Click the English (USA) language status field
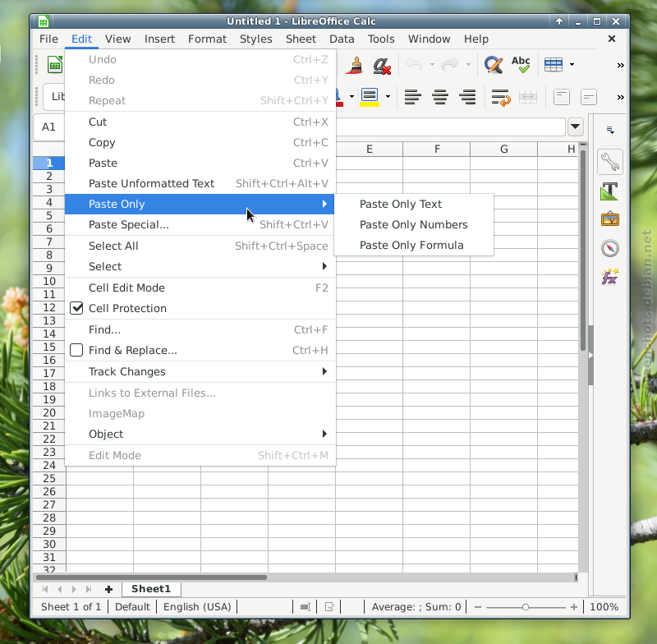The height and width of the screenshot is (644, 657). [x=197, y=607]
